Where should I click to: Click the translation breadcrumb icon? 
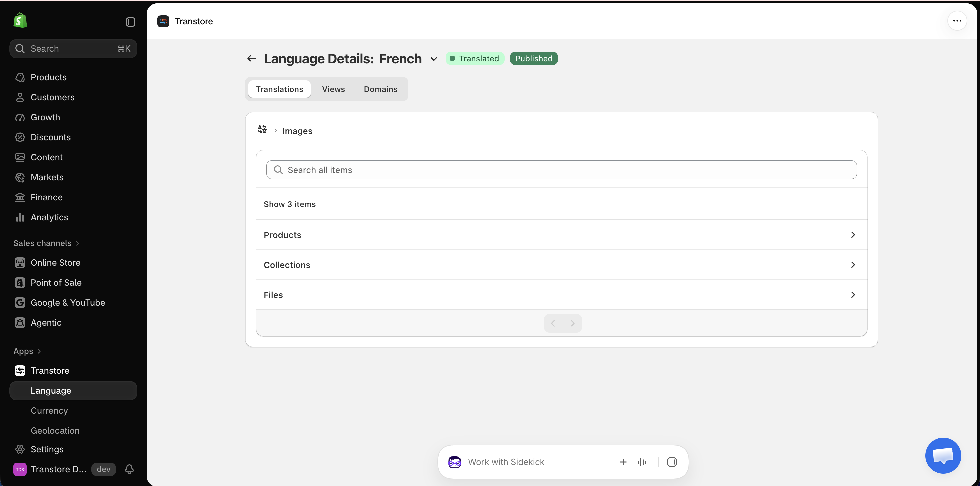pos(262,129)
